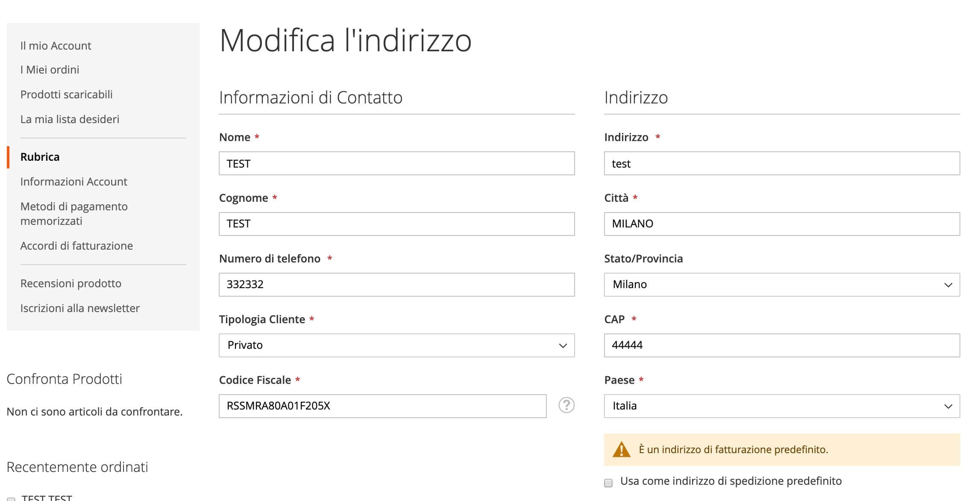This screenshot has height=501, width=980.
Task: Open the Paese Italia dropdown
Action: pos(782,406)
